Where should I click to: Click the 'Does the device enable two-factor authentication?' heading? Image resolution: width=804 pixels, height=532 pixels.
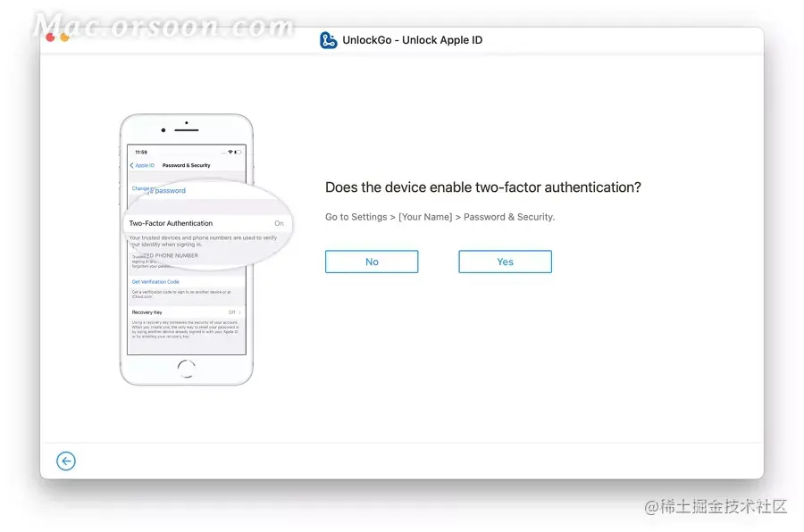tap(483, 187)
